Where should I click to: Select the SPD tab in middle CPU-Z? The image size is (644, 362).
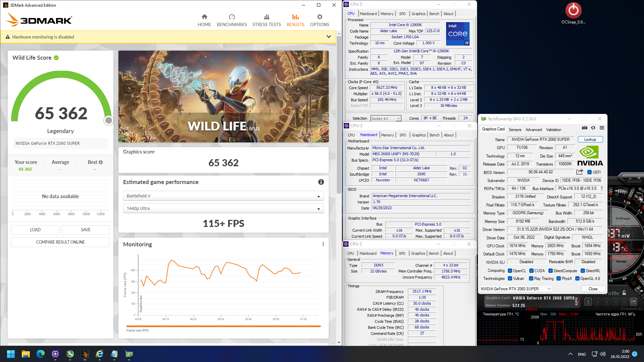pos(402,135)
